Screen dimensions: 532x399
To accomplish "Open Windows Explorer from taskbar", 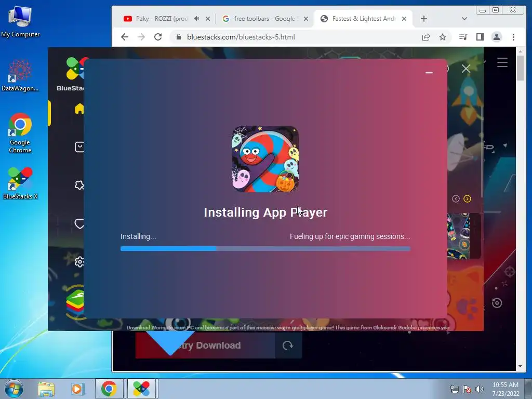I will click(46, 389).
